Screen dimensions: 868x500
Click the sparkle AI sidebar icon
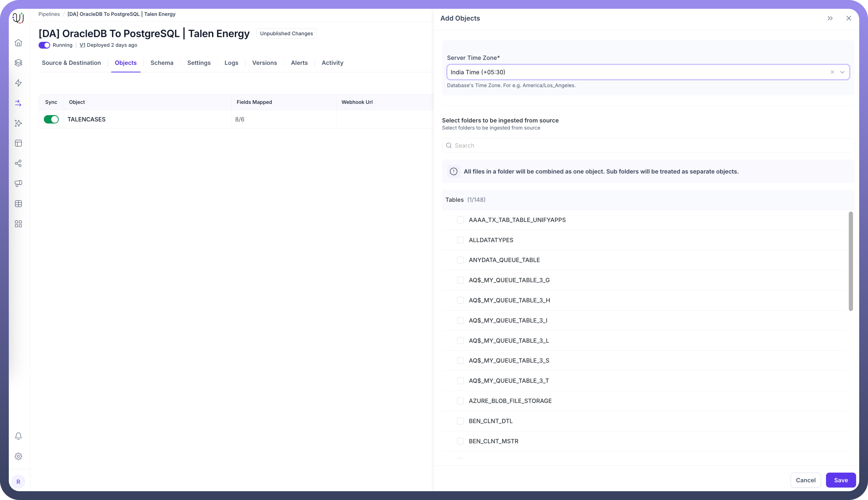[18, 123]
